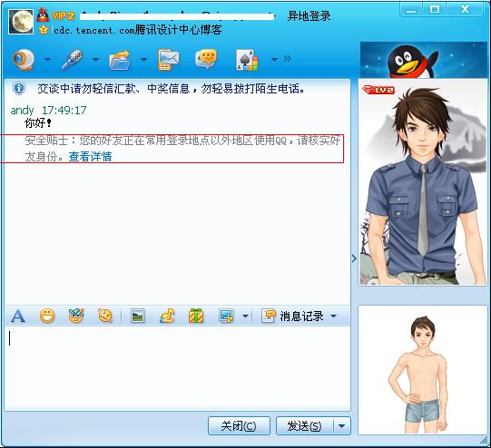491x448 pixels.
Task: Close the chat window with X
Action: pyautogui.click(x=465, y=9)
